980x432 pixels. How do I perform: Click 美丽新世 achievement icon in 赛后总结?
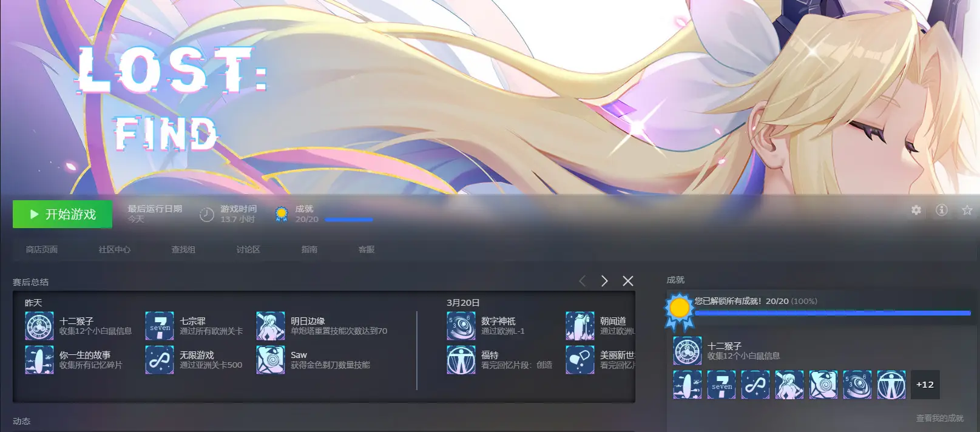pyautogui.click(x=580, y=360)
